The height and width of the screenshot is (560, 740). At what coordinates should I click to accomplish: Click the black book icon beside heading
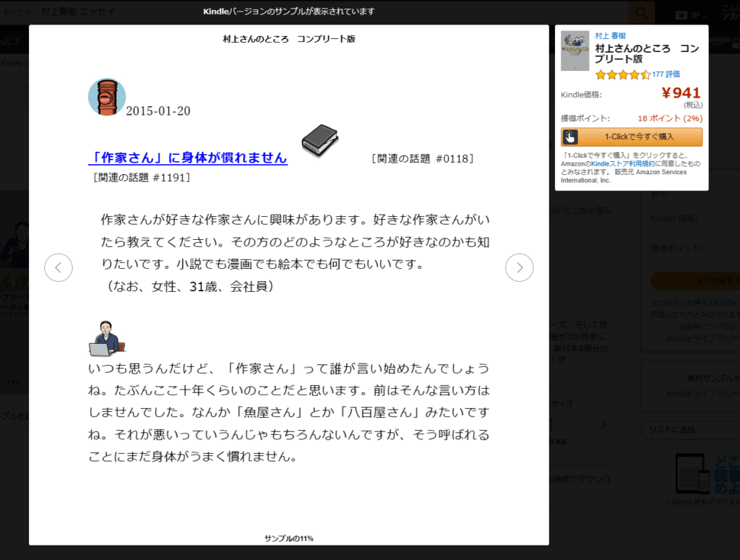320,141
